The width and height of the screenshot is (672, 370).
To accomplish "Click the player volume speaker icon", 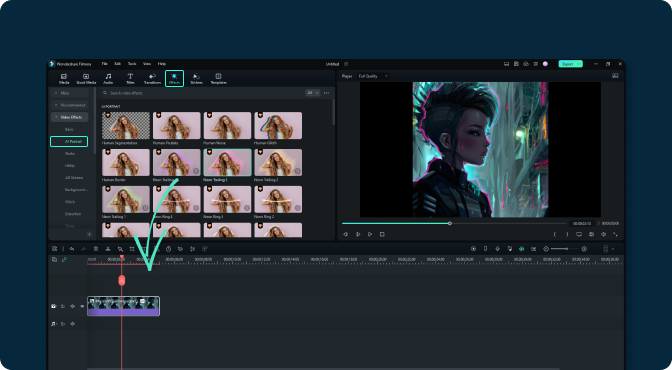I will point(603,235).
